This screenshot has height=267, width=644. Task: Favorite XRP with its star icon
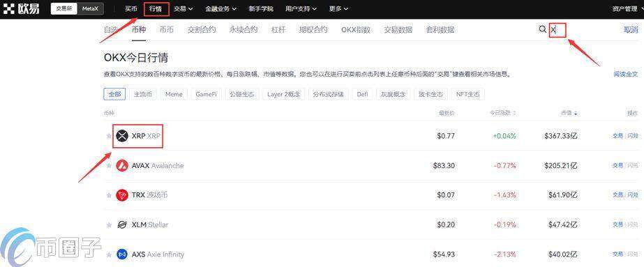click(x=109, y=136)
